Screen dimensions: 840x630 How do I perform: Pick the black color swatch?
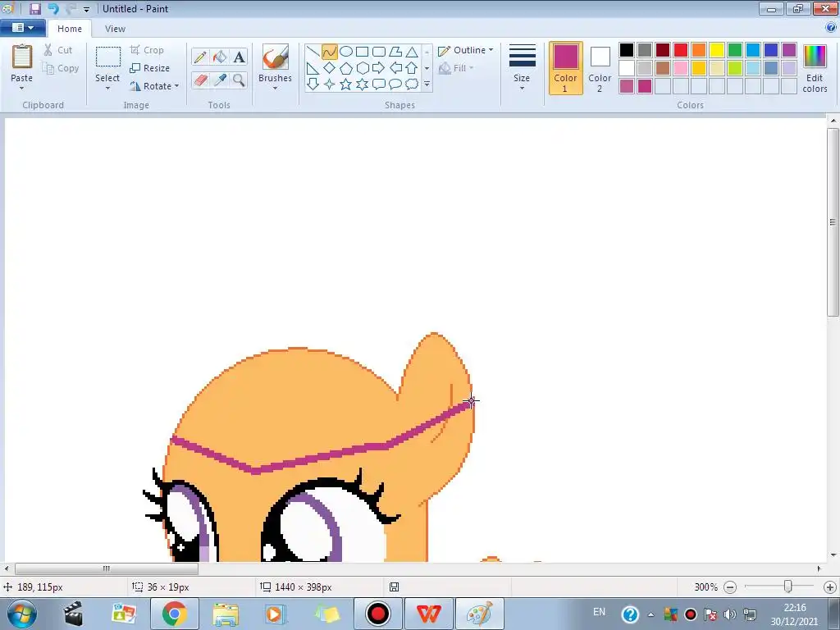pos(627,50)
